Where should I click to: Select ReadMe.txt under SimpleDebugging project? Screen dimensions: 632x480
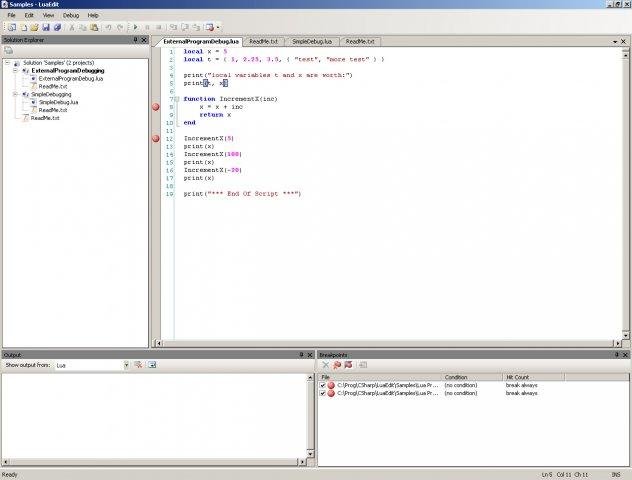pos(53,110)
